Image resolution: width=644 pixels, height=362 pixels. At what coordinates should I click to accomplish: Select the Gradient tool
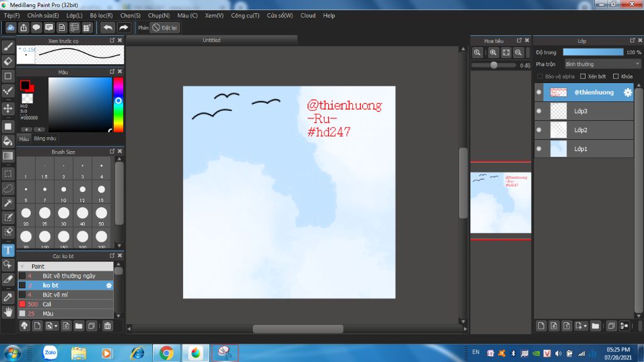tap(8, 156)
